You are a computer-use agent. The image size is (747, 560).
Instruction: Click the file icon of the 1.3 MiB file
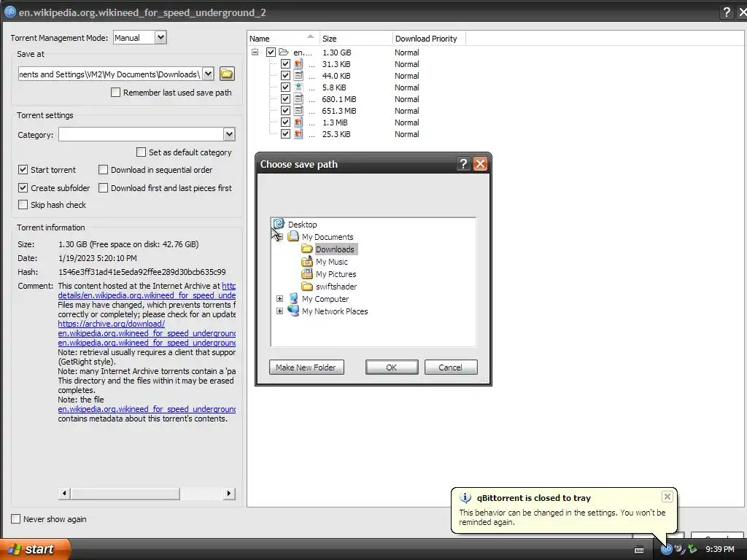pyautogui.click(x=298, y=122)
